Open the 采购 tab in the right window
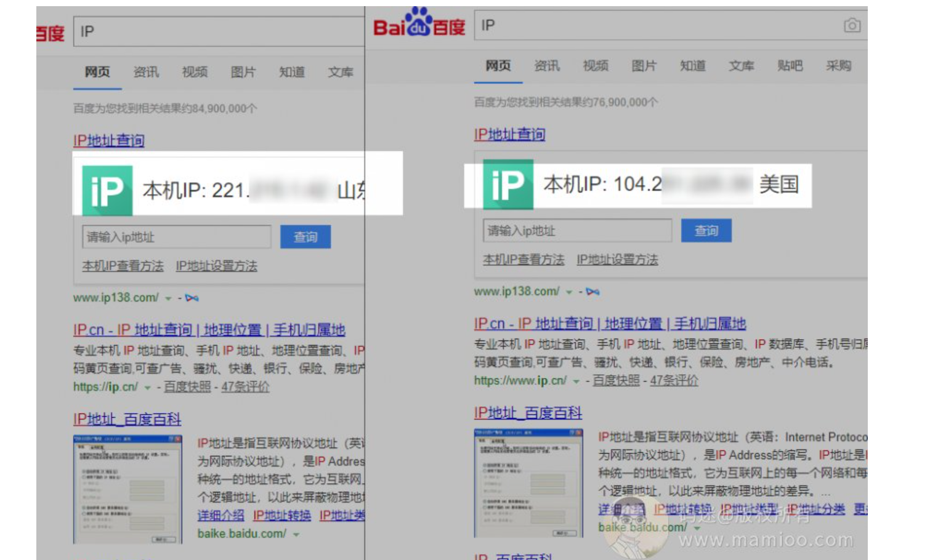Image resolution: width=930 pixels, height=560 pixels. [839, 66]
